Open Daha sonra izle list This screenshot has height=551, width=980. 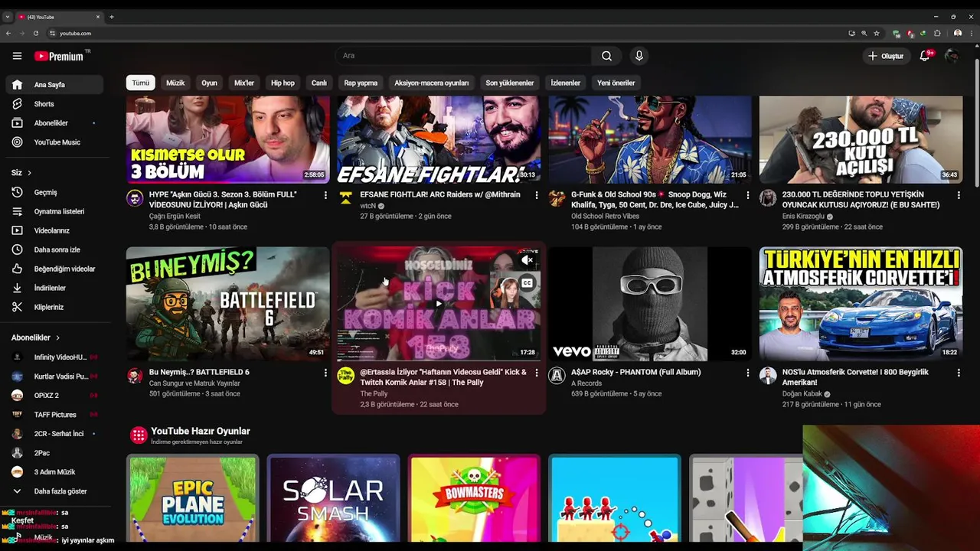(54, 249)
